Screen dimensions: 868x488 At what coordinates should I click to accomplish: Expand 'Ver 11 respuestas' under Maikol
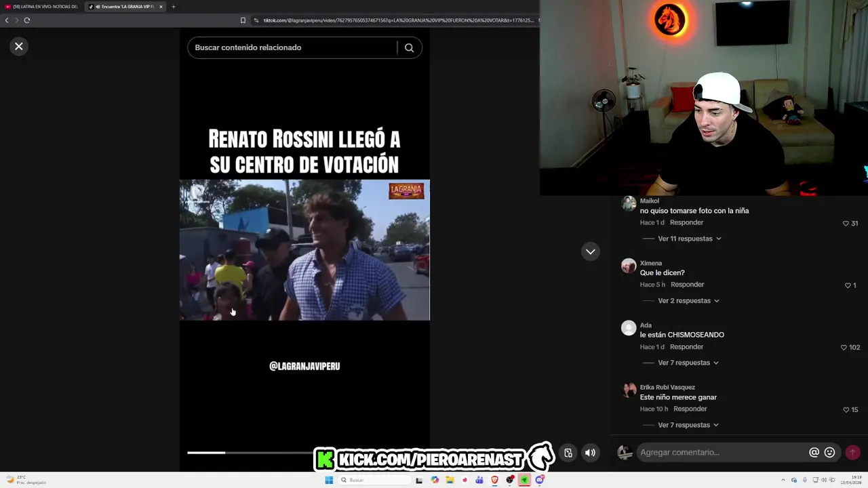[689, 239]
